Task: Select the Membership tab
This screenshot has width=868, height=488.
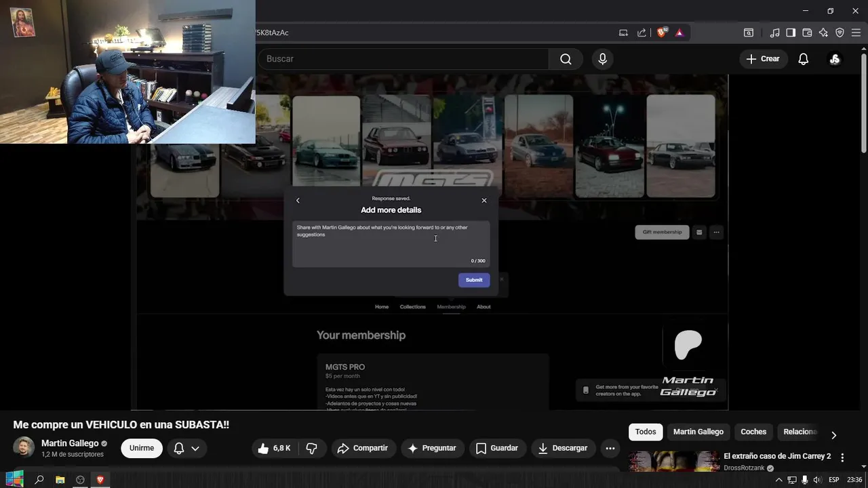Action: coord(452,307)
